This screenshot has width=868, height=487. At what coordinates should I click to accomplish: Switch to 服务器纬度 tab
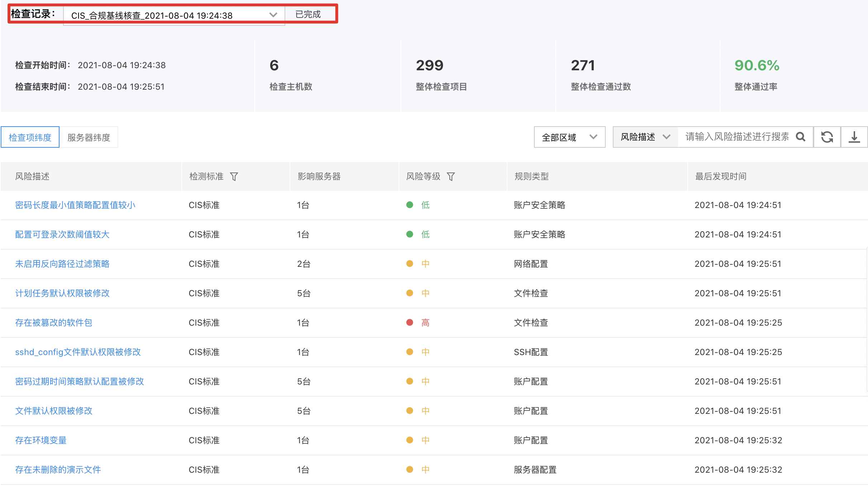click(89, 137)
